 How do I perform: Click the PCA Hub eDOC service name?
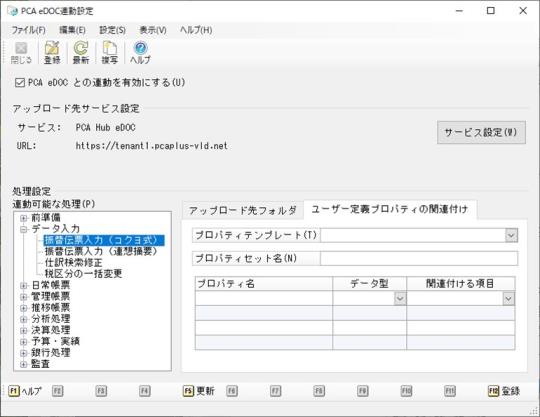pyautogui.click(x=105, y=128)
